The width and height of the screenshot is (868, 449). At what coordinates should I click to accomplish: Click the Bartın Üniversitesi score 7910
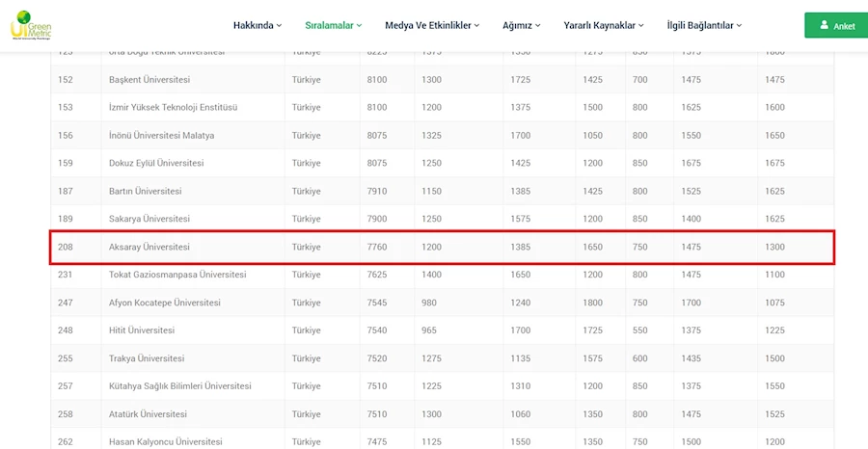click(377, 192)
